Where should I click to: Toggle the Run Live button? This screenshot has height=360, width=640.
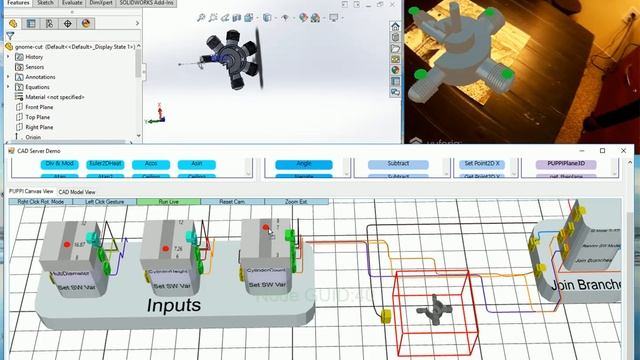tap(168, 202)
